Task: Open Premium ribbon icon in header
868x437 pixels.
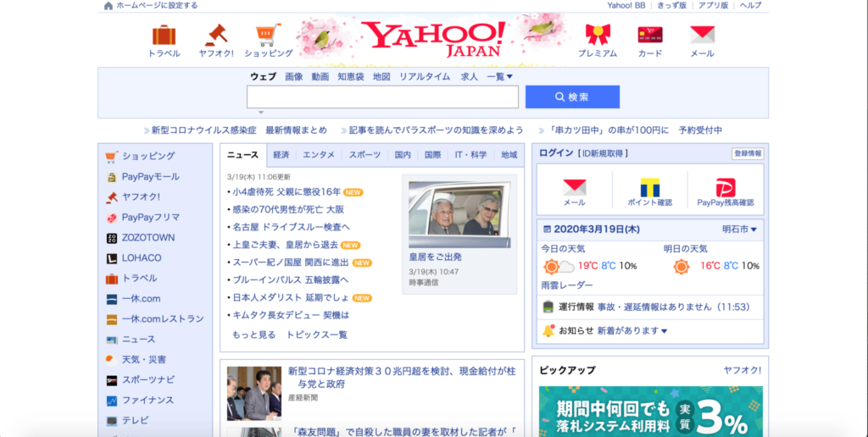Action: pos(598,35)
